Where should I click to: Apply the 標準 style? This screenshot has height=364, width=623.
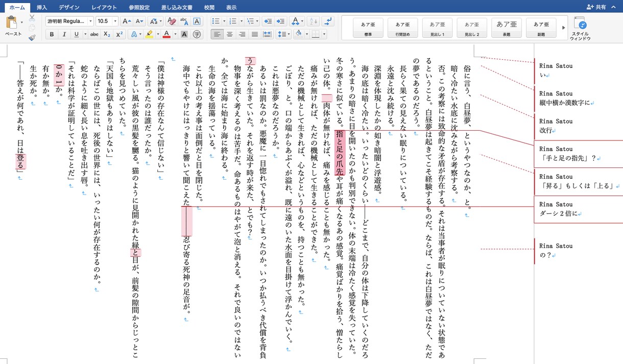point(368,28)
